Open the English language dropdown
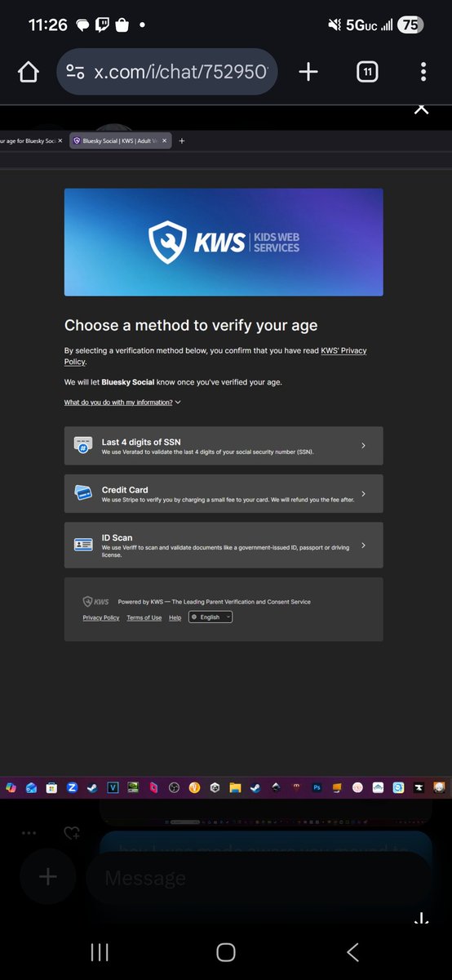Image resolution: width=452 pixels, height=980 pixels. pos(210,617)
